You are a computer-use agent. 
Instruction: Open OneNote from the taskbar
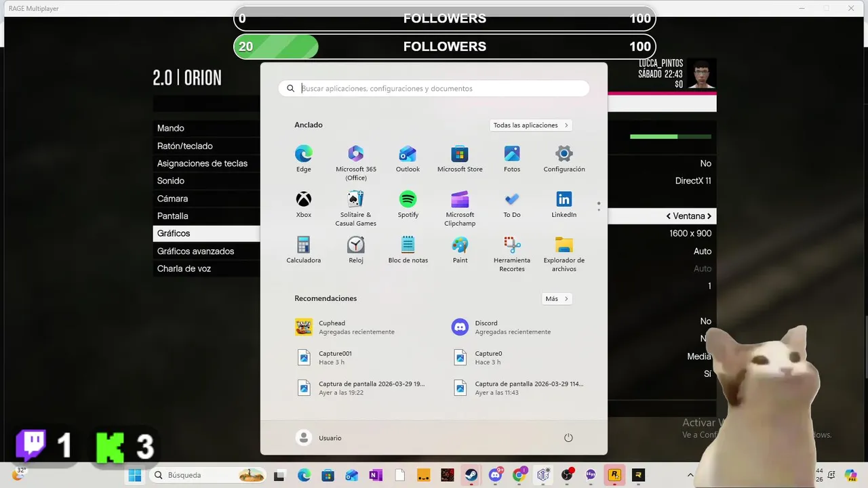(376, 475)
